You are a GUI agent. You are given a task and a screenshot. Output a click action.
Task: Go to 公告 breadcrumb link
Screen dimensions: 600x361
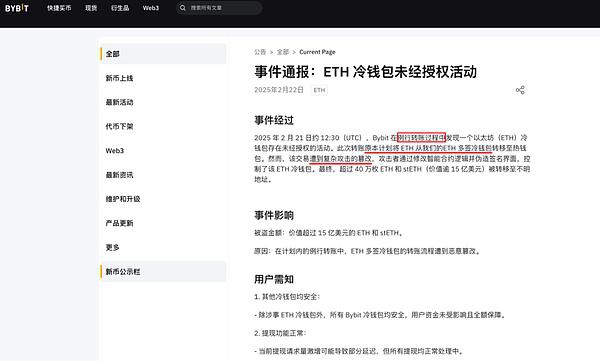tap(260, 52)
